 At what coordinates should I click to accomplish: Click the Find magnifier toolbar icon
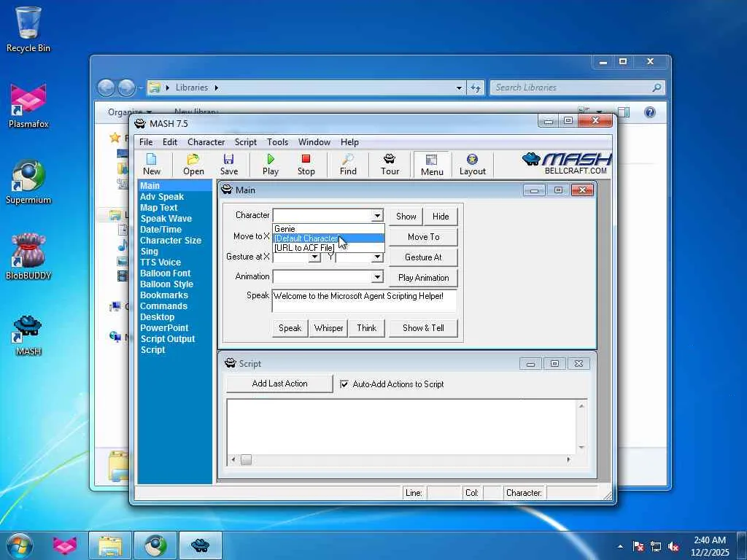[x=348, y=164]
